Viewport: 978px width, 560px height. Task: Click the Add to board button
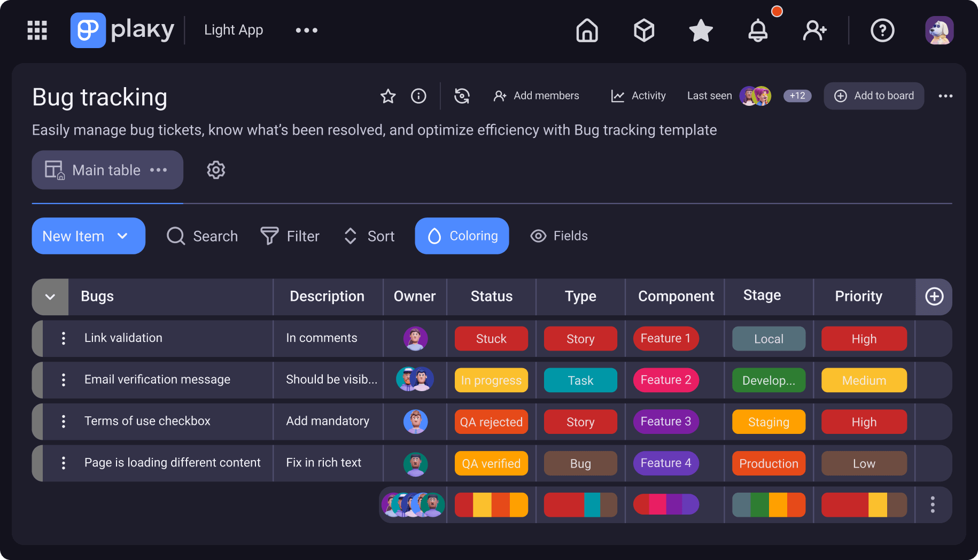pyautogui.click(x=874, y=96)
